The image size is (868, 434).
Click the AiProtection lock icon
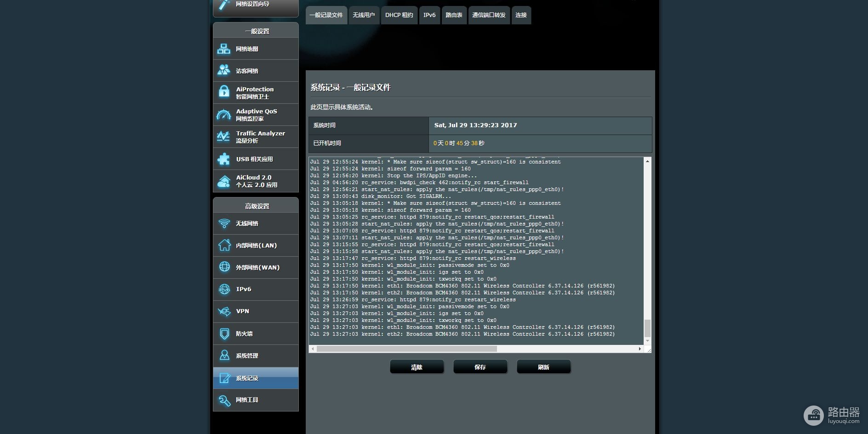tap(224, 92)
